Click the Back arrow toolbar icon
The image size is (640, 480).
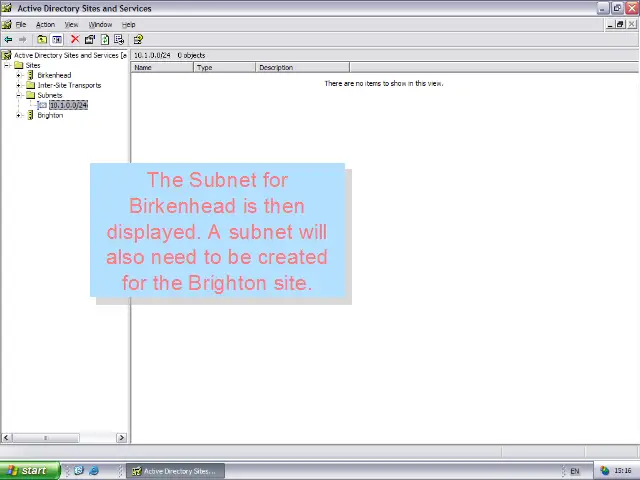[x=8, y=39]
